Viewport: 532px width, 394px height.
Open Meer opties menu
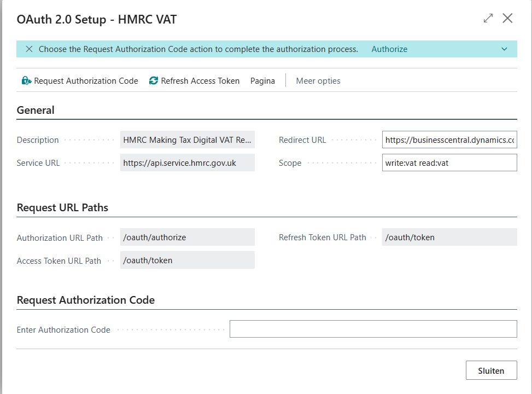318,81
